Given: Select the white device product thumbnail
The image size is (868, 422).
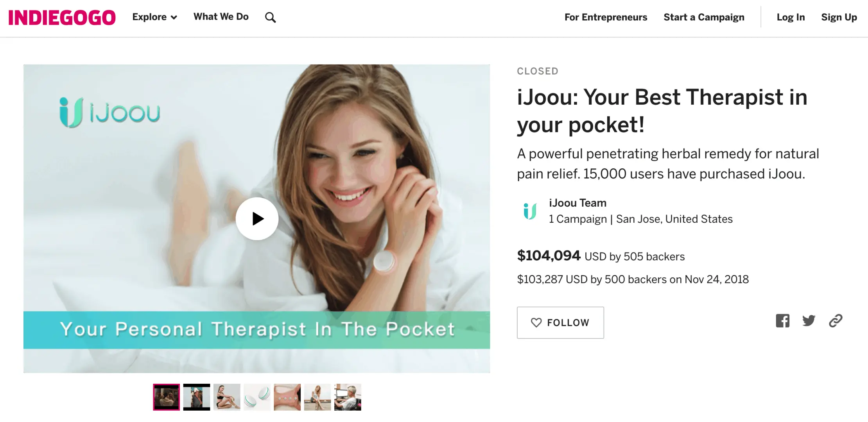Looking at the screenshot, I should tap(257, 397).
